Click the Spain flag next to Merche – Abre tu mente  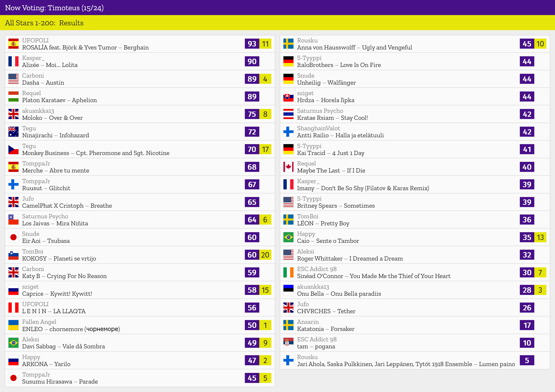[13, 167]
